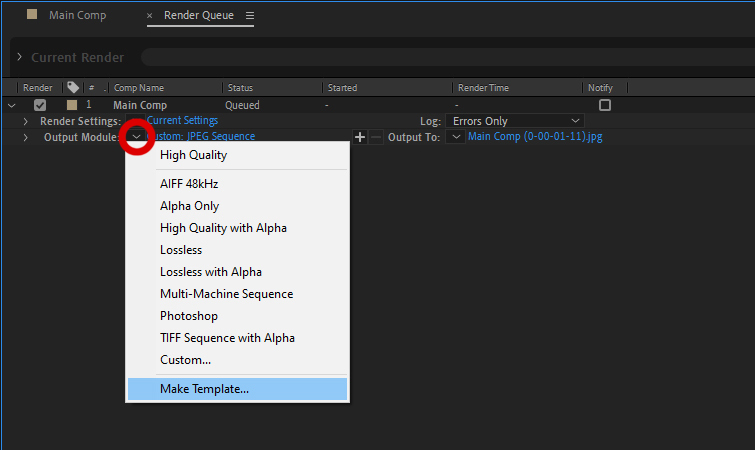Screen dimensions: 755x450
Task: Open the Current Settings link
Action: tap(182, 121)
